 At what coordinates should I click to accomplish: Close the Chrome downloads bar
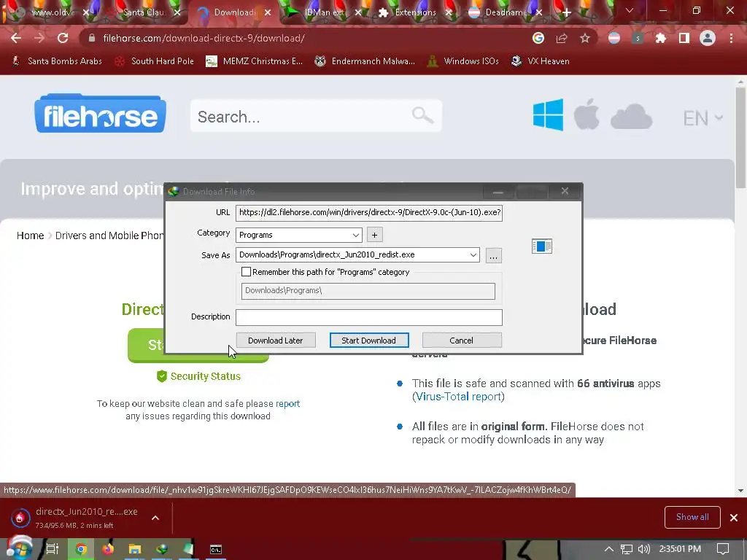[x=734, y=518]
